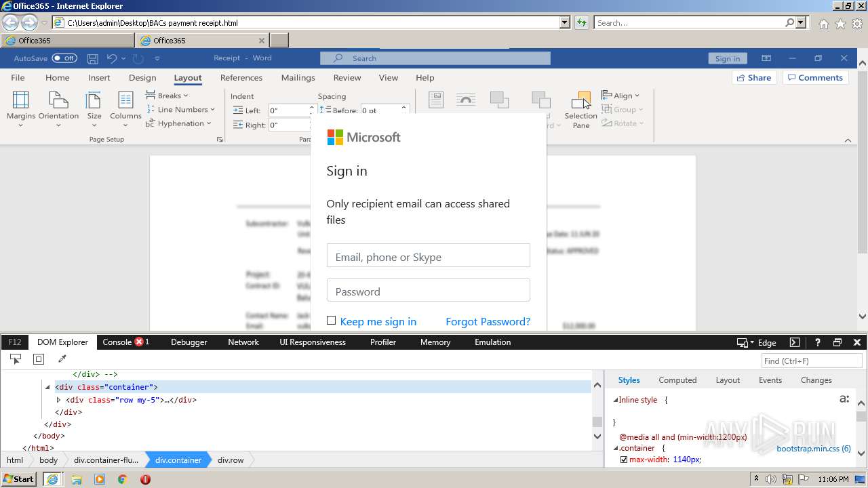Click the Word save disk icon
Viewport: 868px width, 488px height.
[93, 58]
